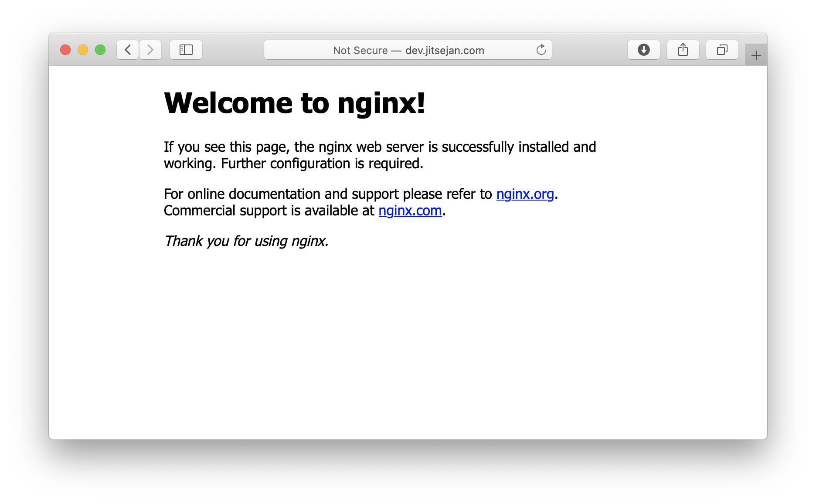Open a new tab with plus button
The image size is (816, 504).
coord(756,55)
